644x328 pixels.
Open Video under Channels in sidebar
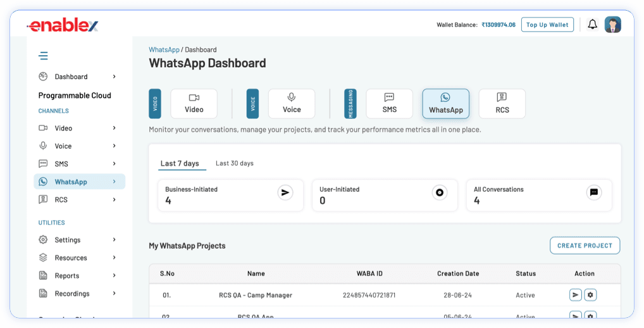[x=78, y=128]
